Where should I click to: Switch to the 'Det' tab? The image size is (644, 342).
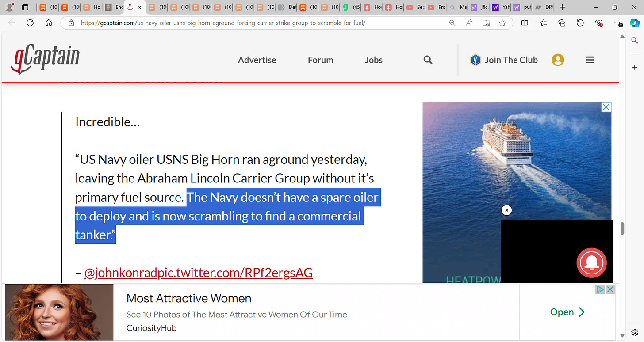coord(287,8)
